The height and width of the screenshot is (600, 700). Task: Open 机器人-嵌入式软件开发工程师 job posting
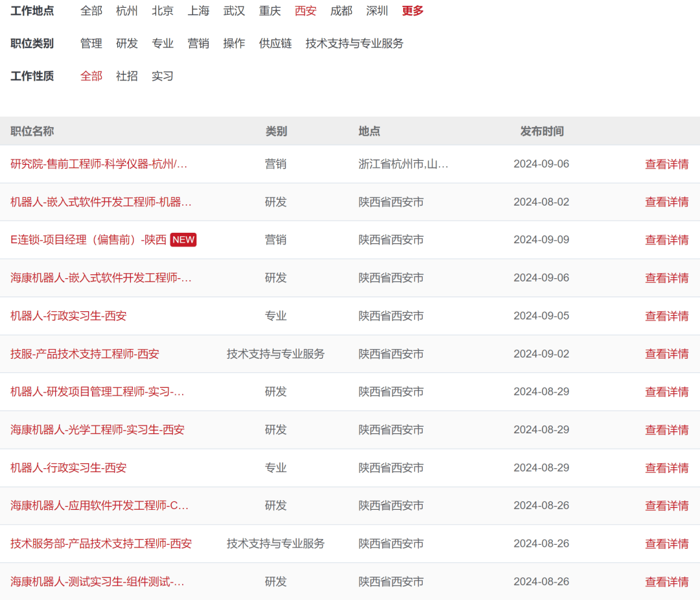[101, 202]
